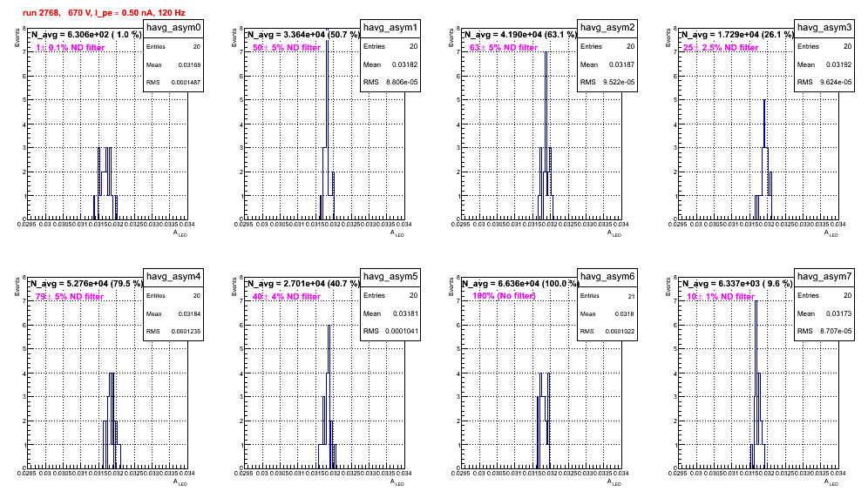Click the magenta 10± 1% ND filter label
Screen dimensions: 868x498
721,297
